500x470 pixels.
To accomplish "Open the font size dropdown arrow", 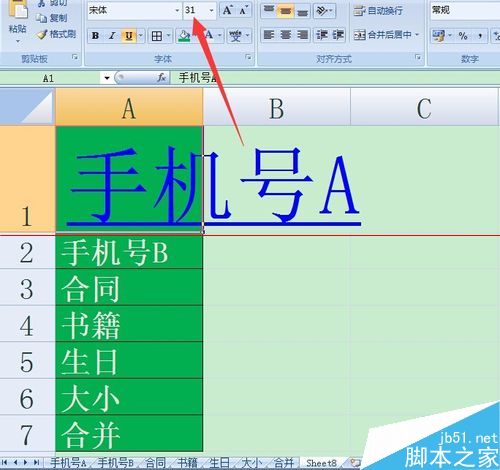I will point(212,11).
